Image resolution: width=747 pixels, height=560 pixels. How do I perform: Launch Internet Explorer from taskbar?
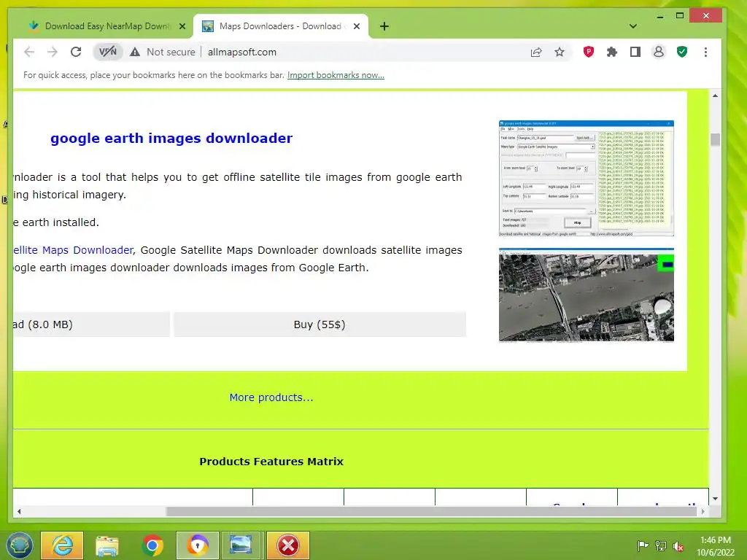(62, 545)
